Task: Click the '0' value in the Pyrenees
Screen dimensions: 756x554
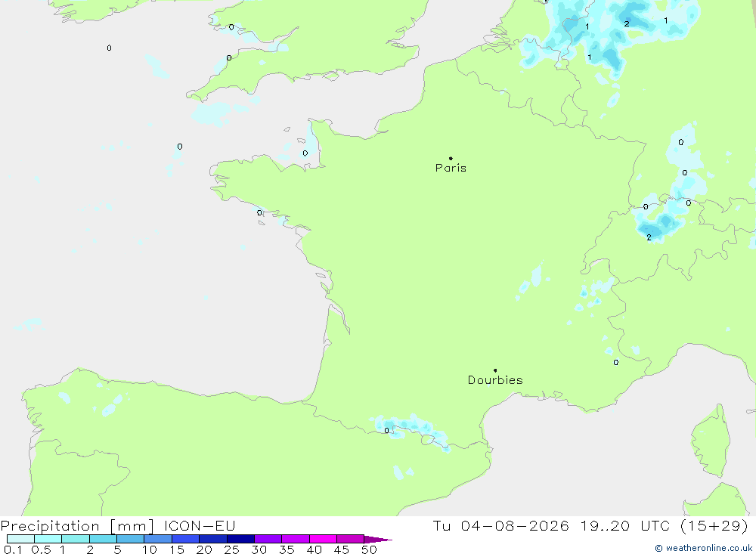Action: (386, 431)
